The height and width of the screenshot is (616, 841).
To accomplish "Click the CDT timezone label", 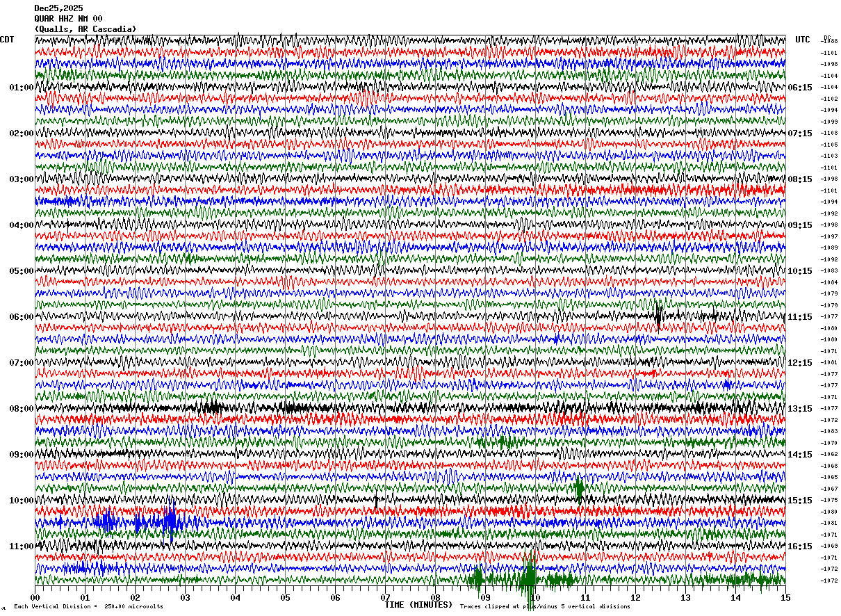I will click(x=7, y=40).
